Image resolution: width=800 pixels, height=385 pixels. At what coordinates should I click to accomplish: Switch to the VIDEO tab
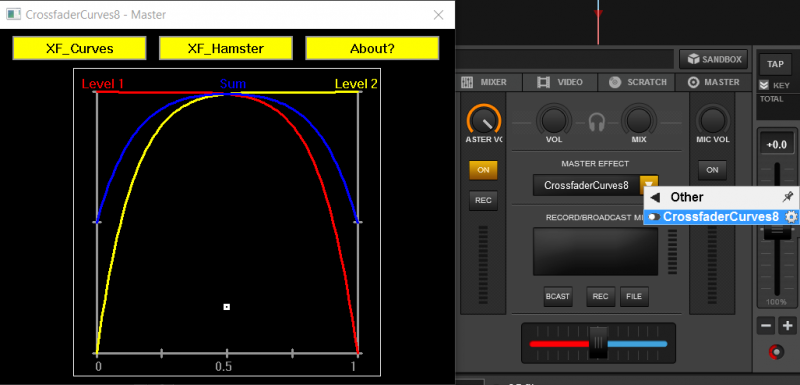coord(559,82)
